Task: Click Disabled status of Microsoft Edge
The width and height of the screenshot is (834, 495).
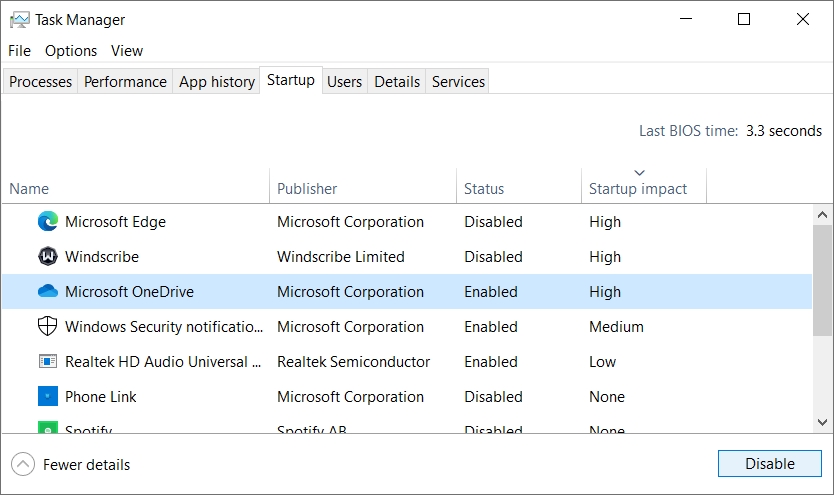Action: click(493, 222)
